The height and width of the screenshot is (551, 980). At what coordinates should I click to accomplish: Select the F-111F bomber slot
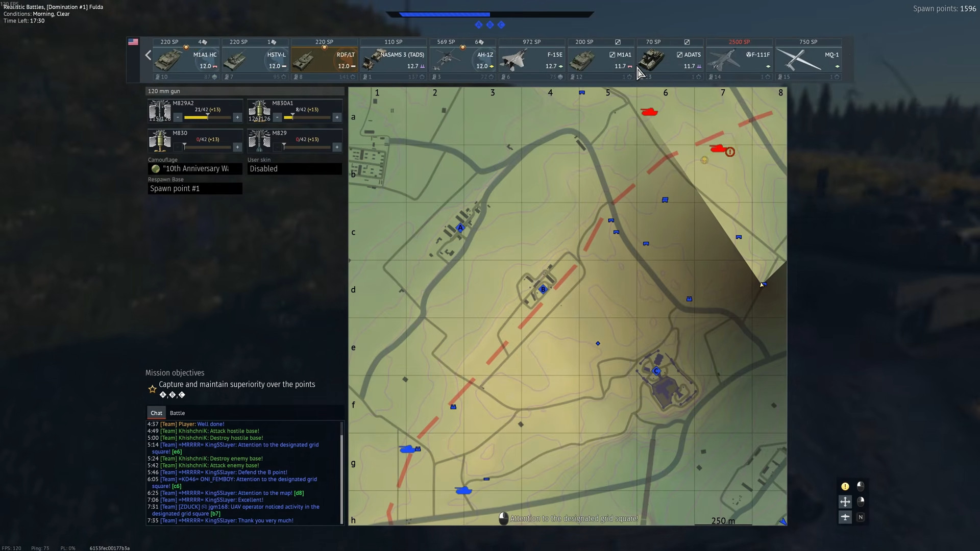point(740,59)
